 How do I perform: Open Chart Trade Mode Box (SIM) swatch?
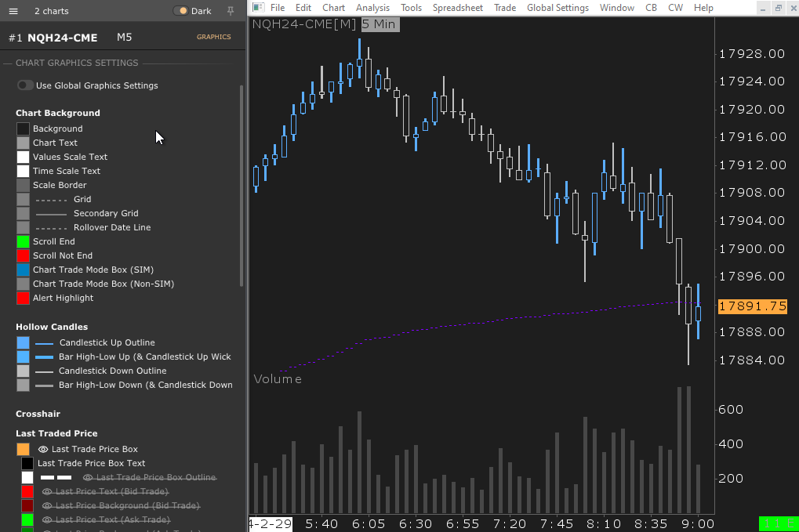(x=23, y=270)
